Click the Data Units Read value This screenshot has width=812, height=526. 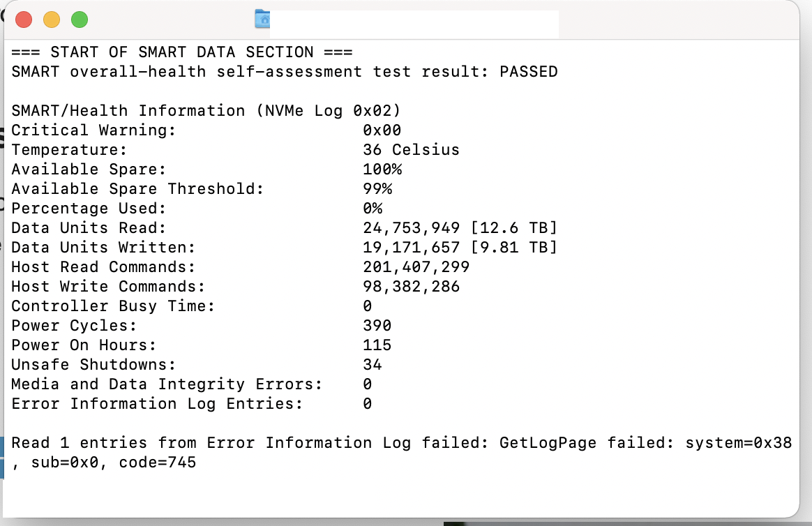point(460,227)
